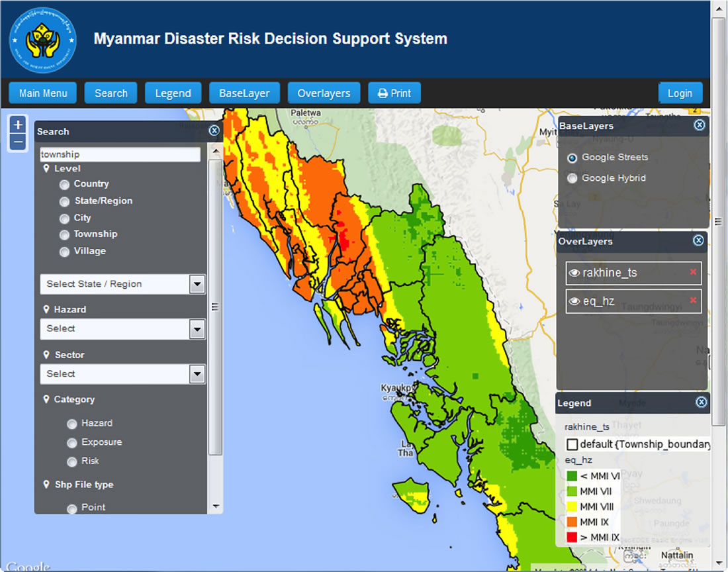Click the Myanmar disaster system logo
This screenshot has width=728, height=572.
(x=43, y=40)
